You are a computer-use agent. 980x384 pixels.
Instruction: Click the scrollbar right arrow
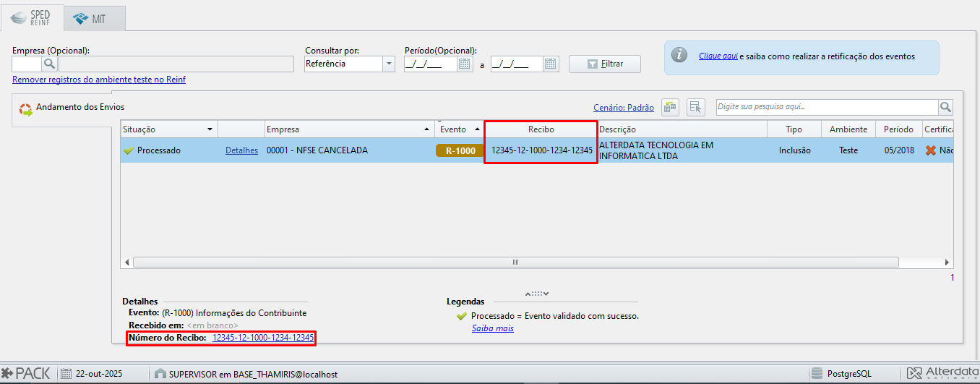click(x=947, y=262)
